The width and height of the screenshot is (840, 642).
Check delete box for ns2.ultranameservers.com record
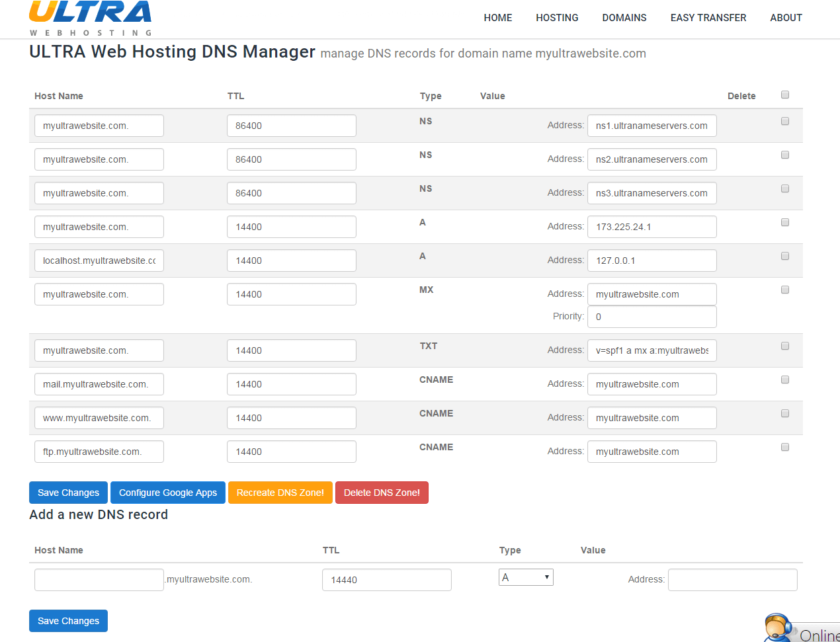tap(785, 155)
